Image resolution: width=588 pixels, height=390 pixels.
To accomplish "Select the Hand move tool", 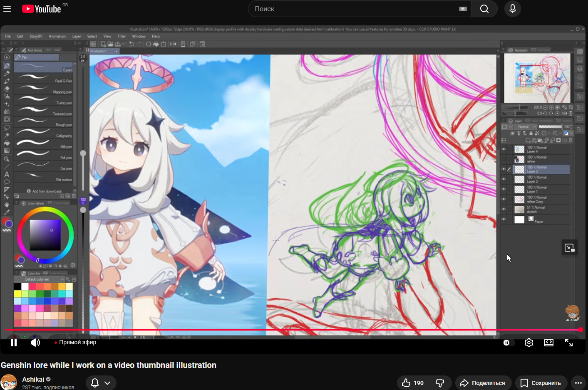I will coord(7,205).
